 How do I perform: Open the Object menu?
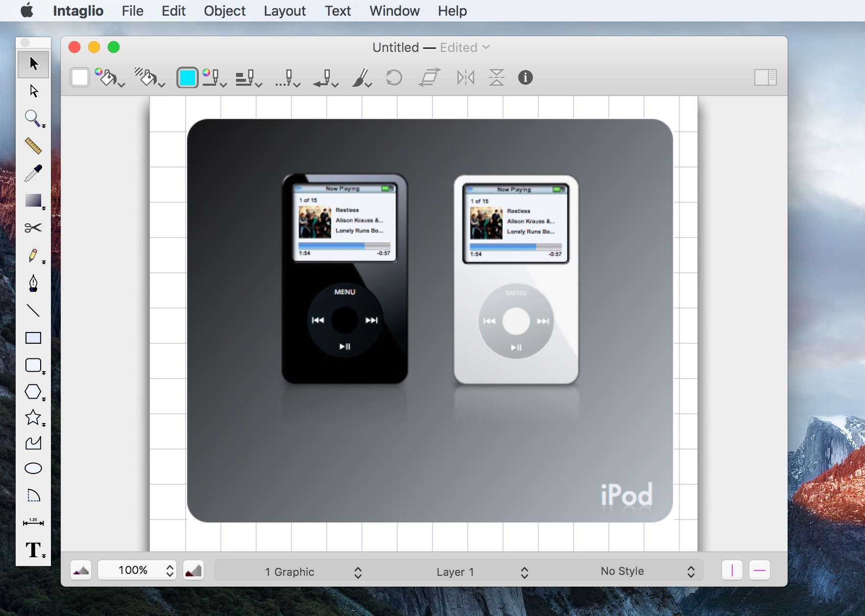(225, 11)
